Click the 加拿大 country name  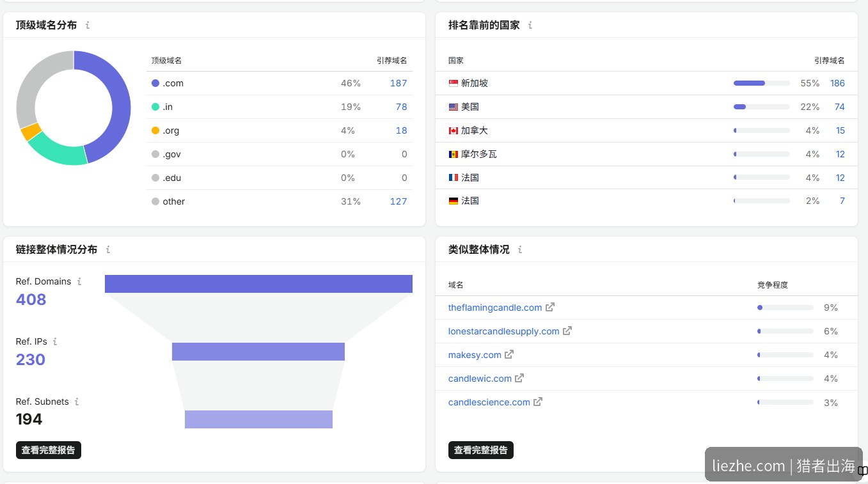[x=475, y=130]
